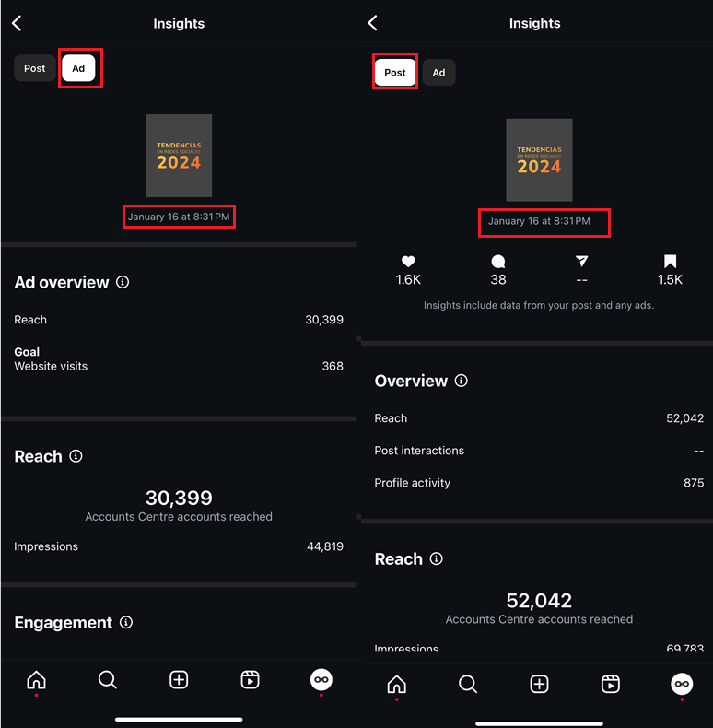This screenshot has width=713, height=728.
Task: Select the highlighted Ad tab in left screen
Action: pyautogui.click(x=78, y=68)
